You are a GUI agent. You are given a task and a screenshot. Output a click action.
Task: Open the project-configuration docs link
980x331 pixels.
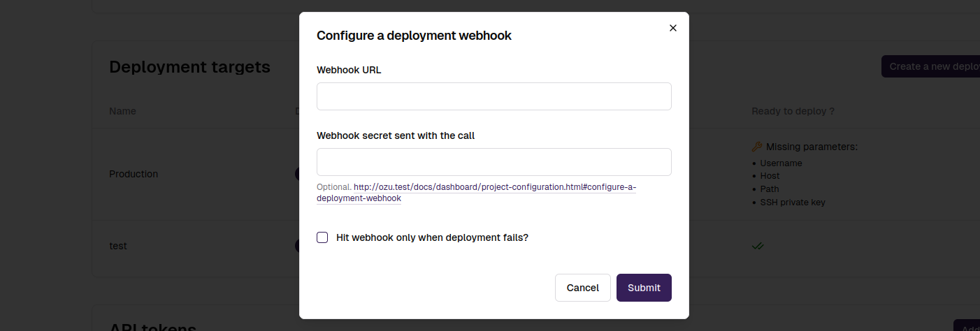pyautogui.click(x=476, y=193)
